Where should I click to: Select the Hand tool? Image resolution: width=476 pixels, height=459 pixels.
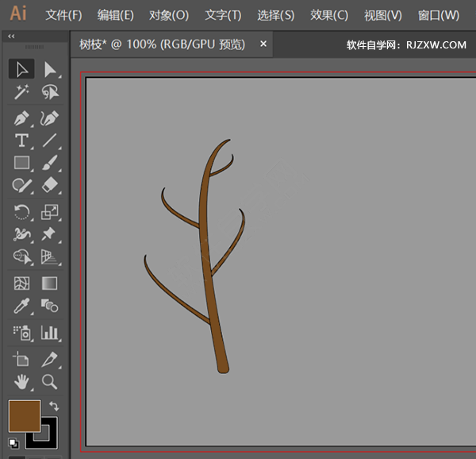pos(21,381)
